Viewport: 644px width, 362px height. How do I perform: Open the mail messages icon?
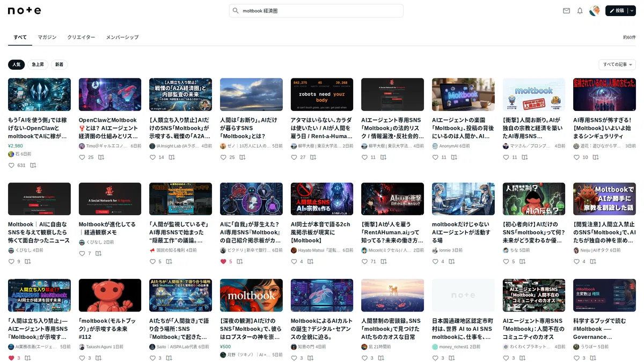[x=566, y=11]
